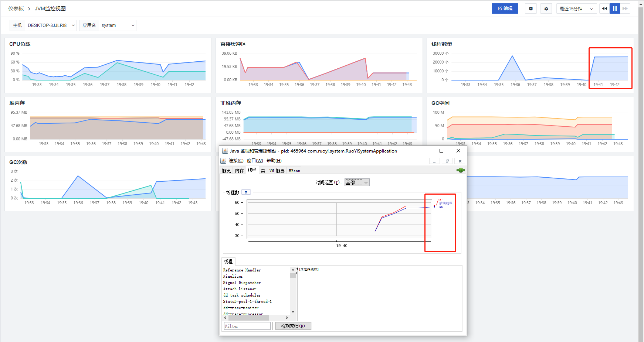644x342 pixels.
Task: Open the 时间范围 全部 combo box
Action: tap(357, 182)
